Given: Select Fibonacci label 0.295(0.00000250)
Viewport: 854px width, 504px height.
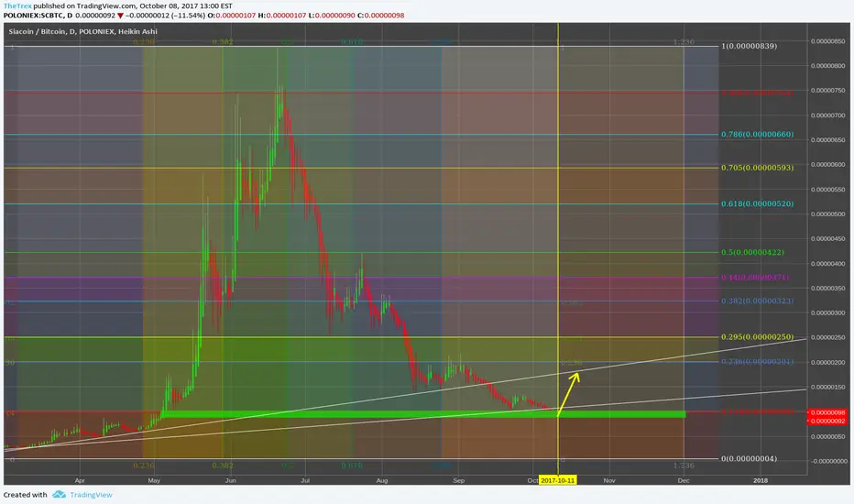Looking at the screenshot, I should (757, 336).
